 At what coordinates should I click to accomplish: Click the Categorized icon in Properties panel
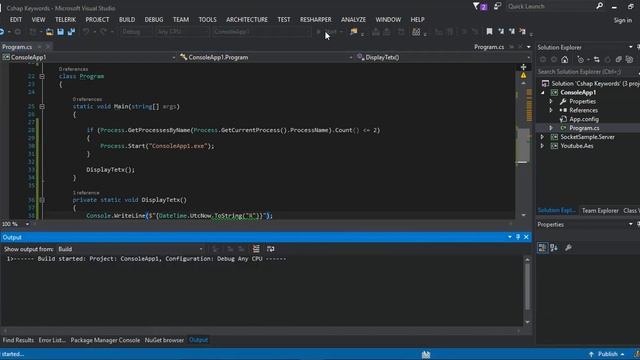(x=542, y=248)
